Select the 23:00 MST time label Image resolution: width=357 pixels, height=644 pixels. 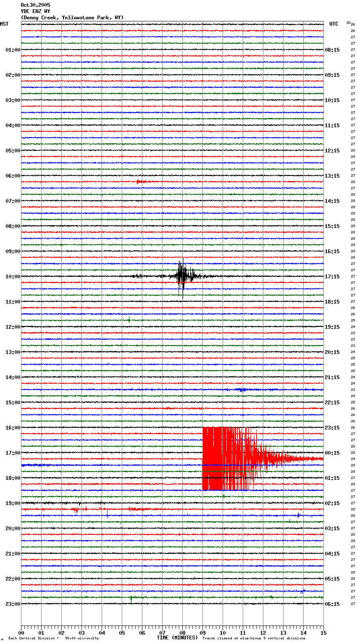[x=13, y=604]
